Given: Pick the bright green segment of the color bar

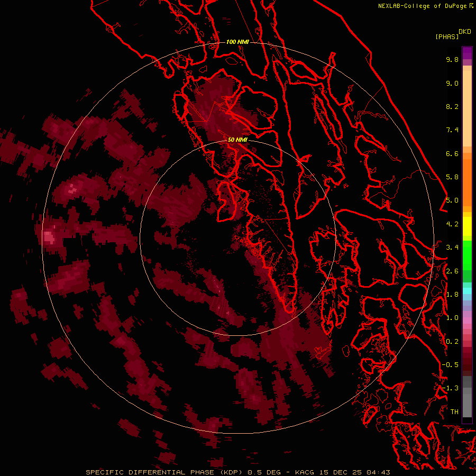Looking at the screenshot, I should [467, 255].
